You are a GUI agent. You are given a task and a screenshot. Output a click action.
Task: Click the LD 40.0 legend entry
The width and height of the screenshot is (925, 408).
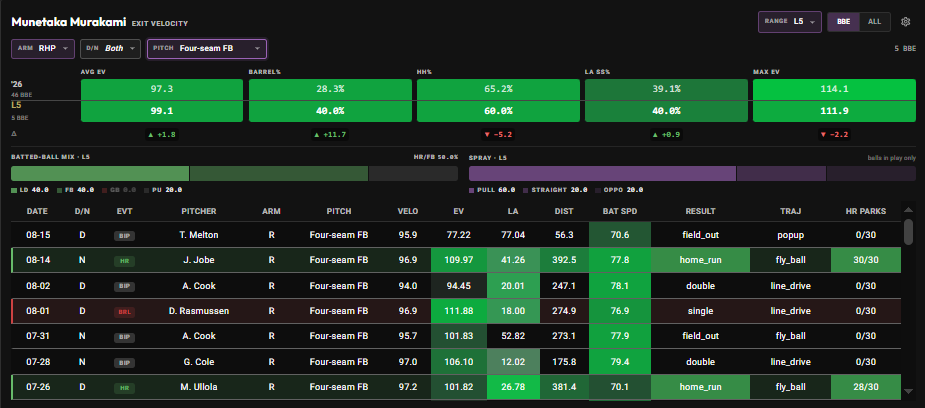click(x=30, y=190)
